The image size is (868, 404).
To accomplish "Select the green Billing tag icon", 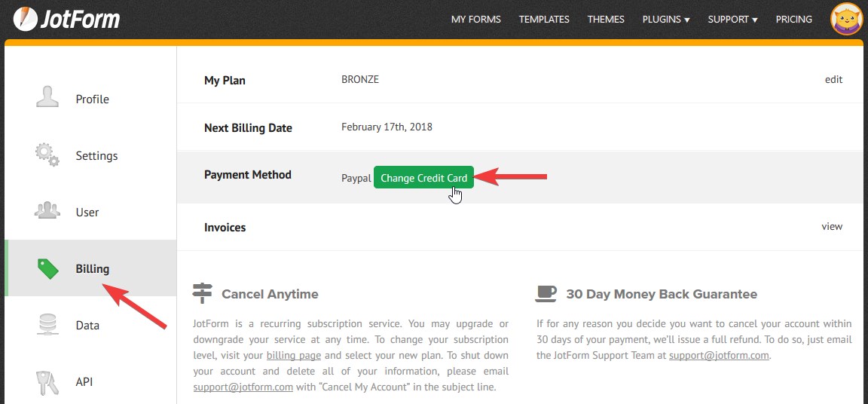I will 47,268.
